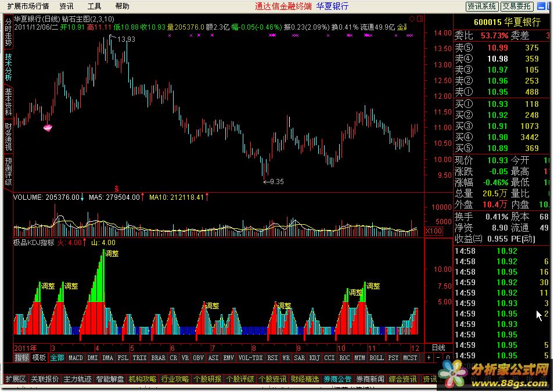Select the 技术分析 side tab

point(8,67)
